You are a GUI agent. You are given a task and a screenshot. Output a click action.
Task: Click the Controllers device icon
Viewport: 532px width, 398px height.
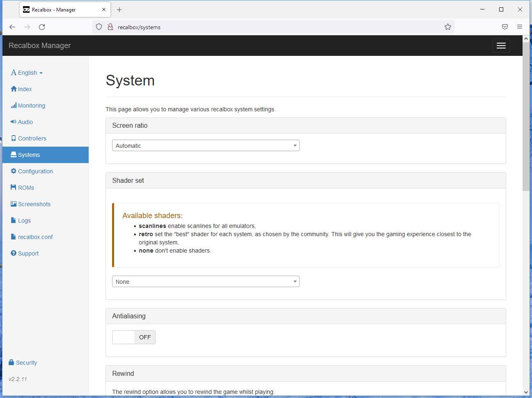14,138
